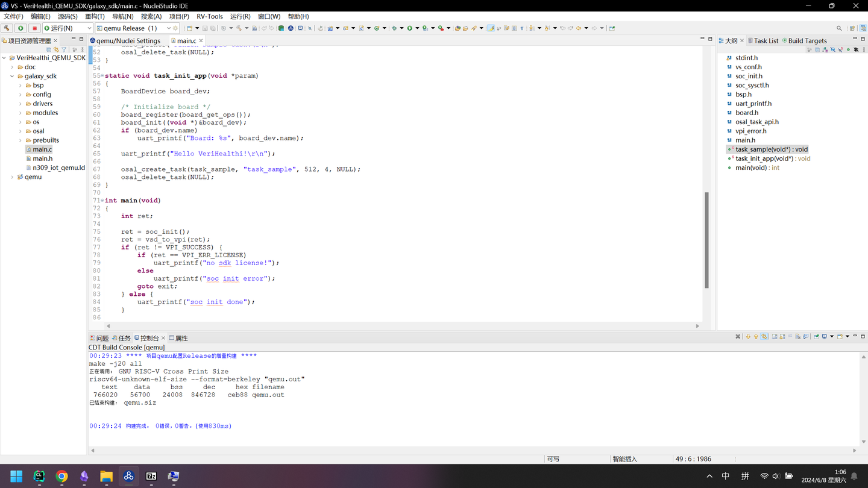Click the gear icon to edit launch configuration
Image resolution: width=868 pixels, height=488 pixels.
pyautogui.click(x=175, y=28)
